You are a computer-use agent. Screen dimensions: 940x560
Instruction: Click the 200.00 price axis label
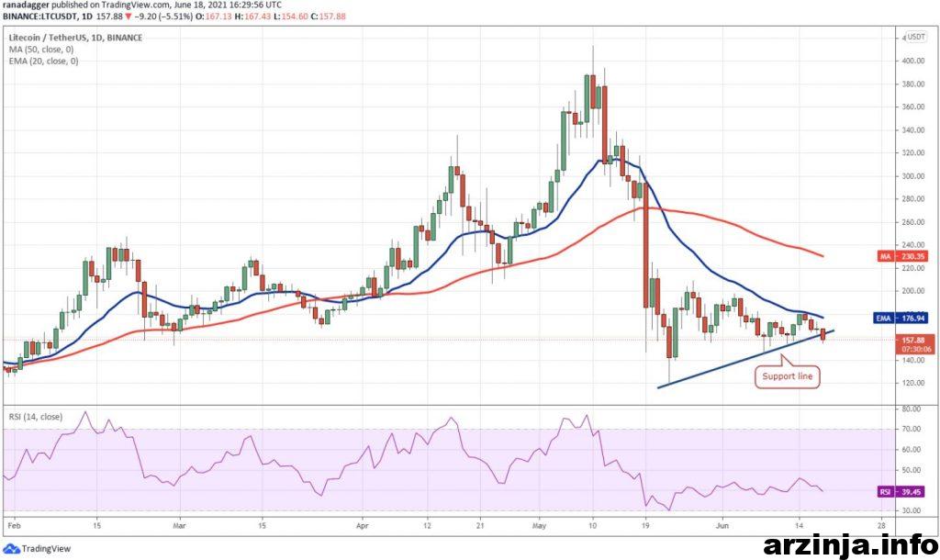tap(912, 291)
